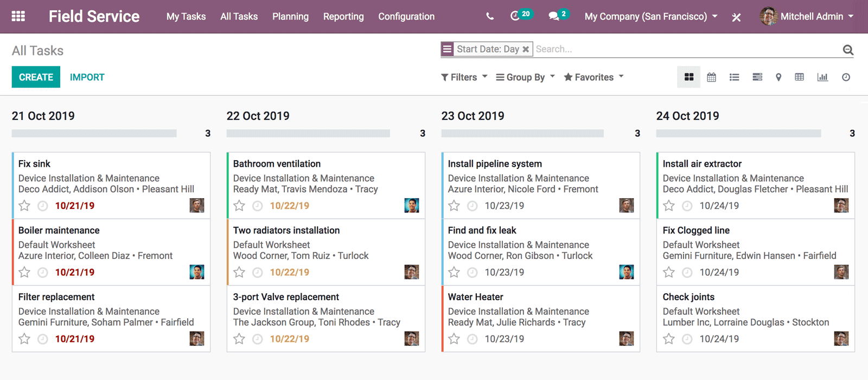Open the map view

pos(778,77)
